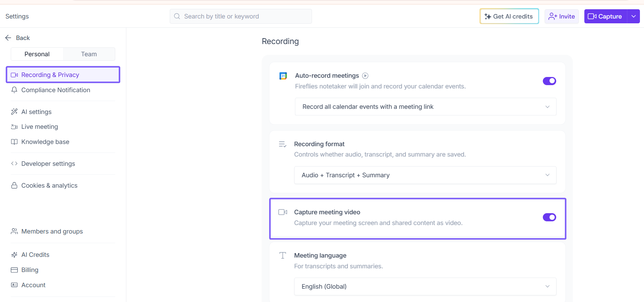This screenshot has height=302, width=644.
Task: Open the Meeting language dropdown
Action: click(x=425, y=286)
